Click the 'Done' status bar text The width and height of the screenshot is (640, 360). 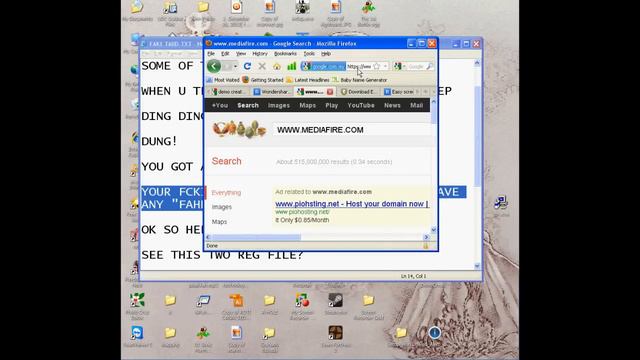212,246
